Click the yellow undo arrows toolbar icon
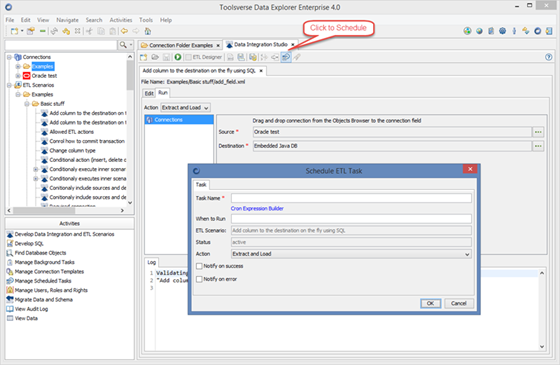The width and height of the screenshot is (560, 365). pyautogui.click(x=66, y=31)
